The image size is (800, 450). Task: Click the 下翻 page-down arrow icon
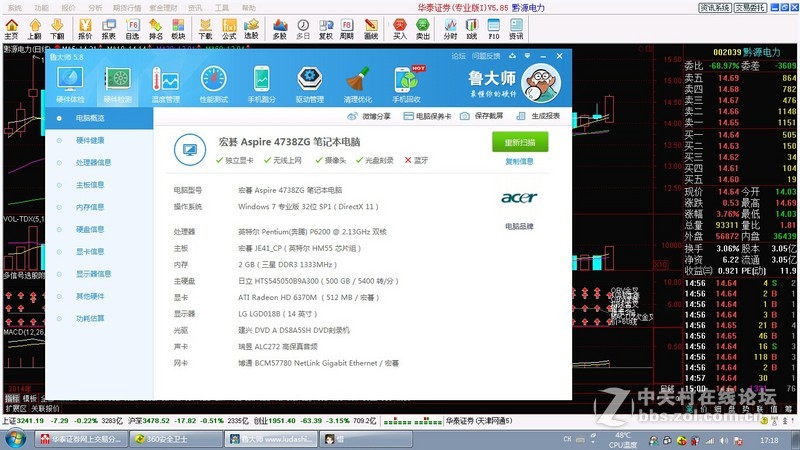[57, 29]
